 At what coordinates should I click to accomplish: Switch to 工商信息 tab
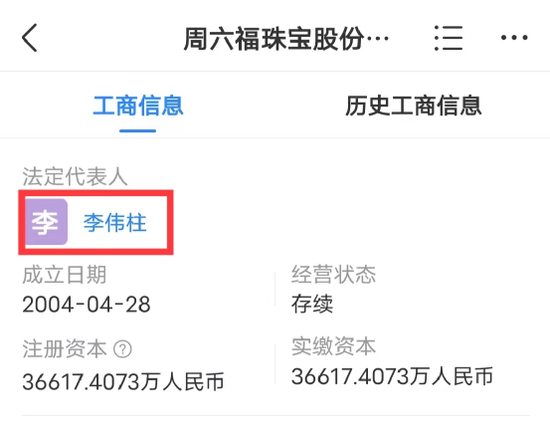coord(138,105)
